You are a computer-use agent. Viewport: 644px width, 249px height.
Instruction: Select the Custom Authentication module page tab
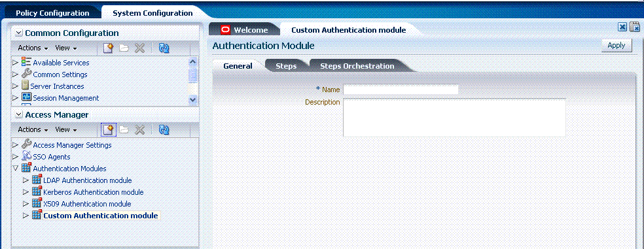(x=348, y=30)
